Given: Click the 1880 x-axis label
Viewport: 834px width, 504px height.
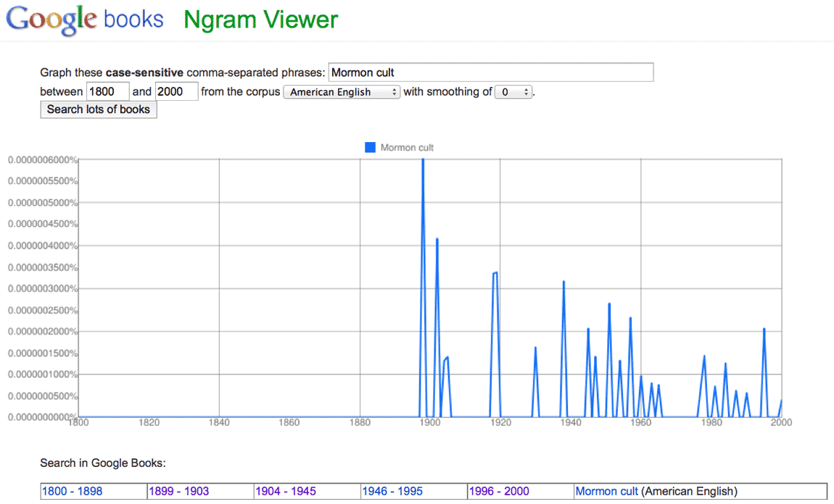Looking at the screenshot, I should [x=360, y=423].
